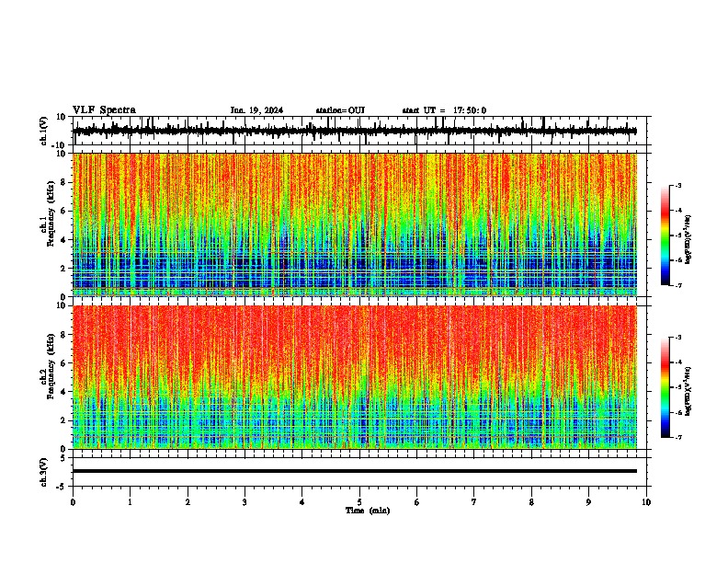Click the ch.2 log PSD color bar caption
Viewport: 728px width, 563px height.
688,390
